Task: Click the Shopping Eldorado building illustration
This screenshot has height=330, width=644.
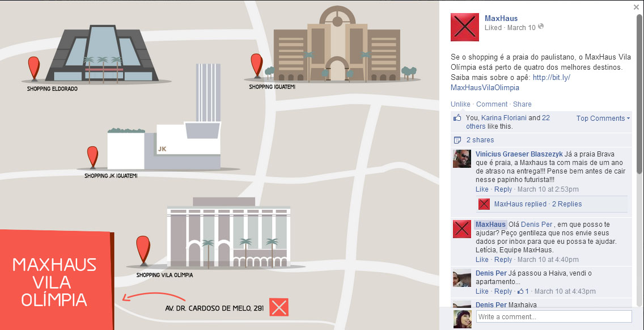Action: coord(101,53)
